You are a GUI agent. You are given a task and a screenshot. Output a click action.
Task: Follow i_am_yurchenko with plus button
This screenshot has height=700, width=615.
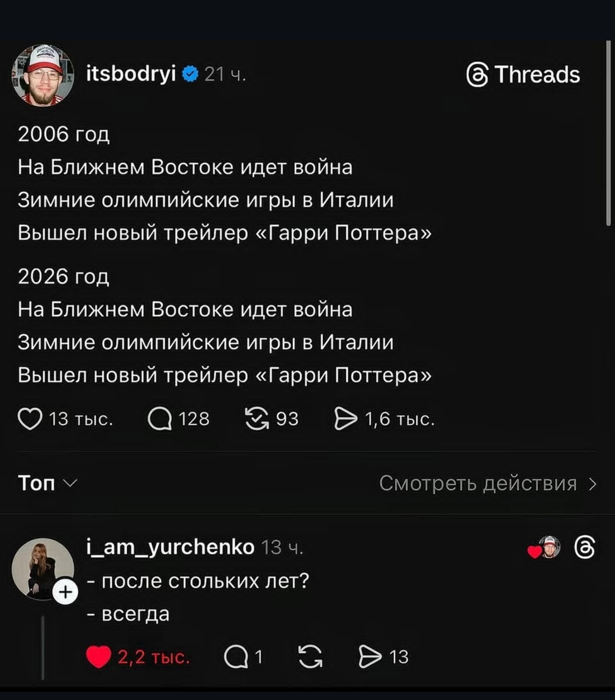click(65, 592)
